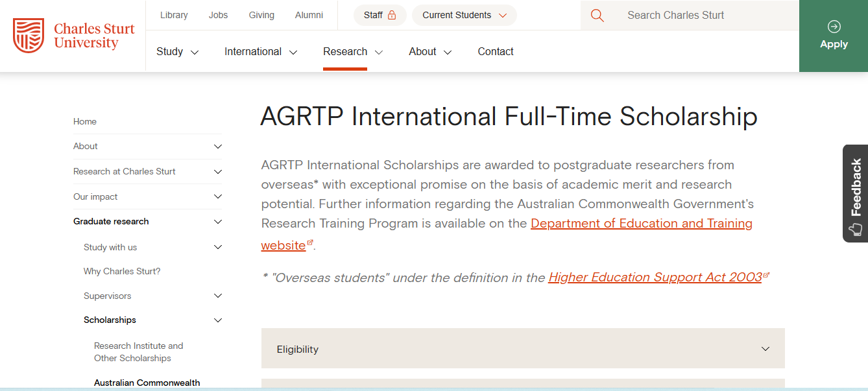Image resolution: width=868 pixels, height=391 pixels.
Task: Open About in the sidebar
Action: pyautogui.click(x=86, y=146)
